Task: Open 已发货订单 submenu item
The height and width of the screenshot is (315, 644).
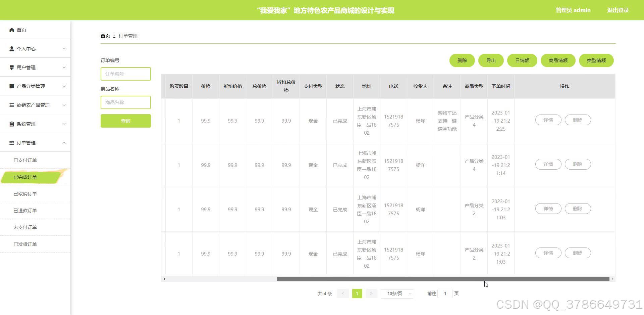Action: click(35, 244)
